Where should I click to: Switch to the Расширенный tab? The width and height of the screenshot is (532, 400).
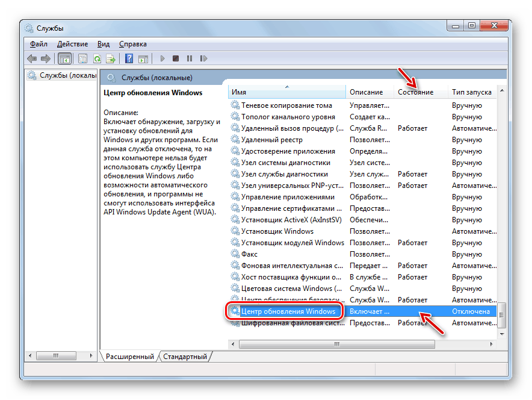point(129,357)
